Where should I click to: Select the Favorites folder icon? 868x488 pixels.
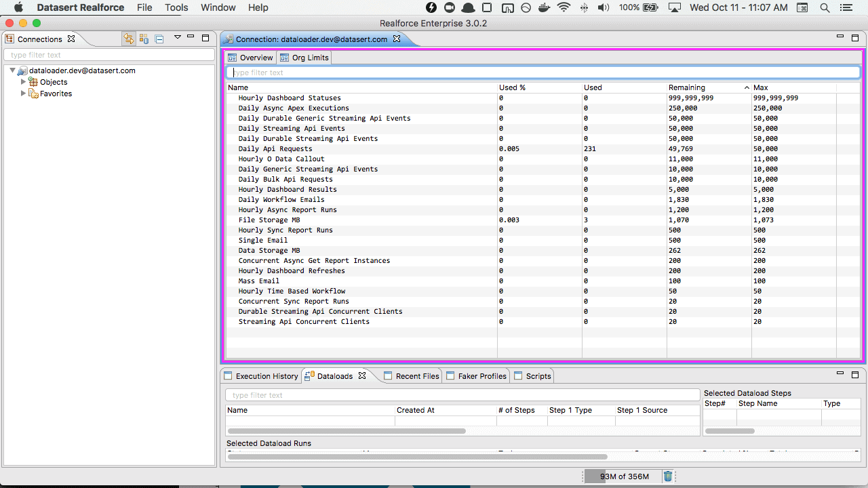[x=33, y=94]
